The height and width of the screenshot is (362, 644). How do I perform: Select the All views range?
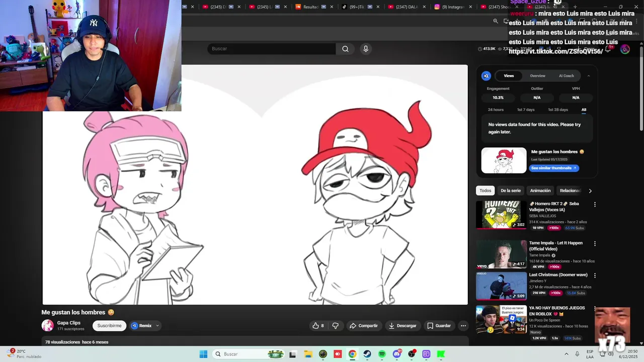(584, 110)
